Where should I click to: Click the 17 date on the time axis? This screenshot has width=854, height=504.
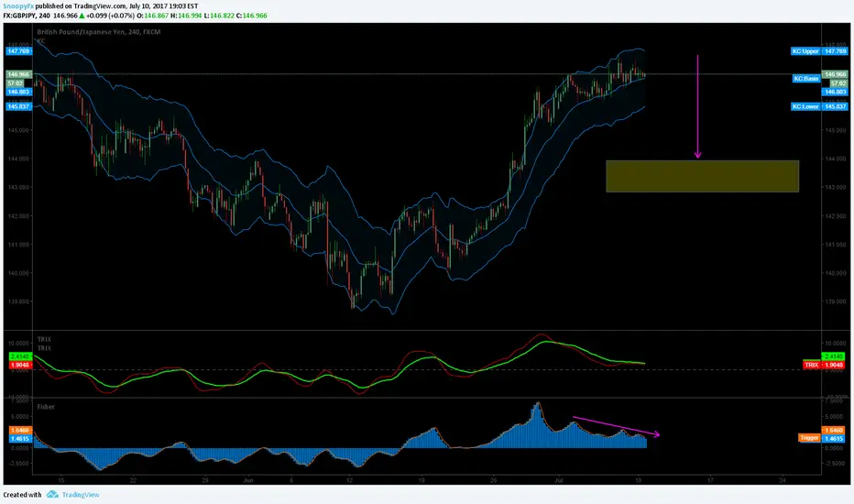(710, 480)
